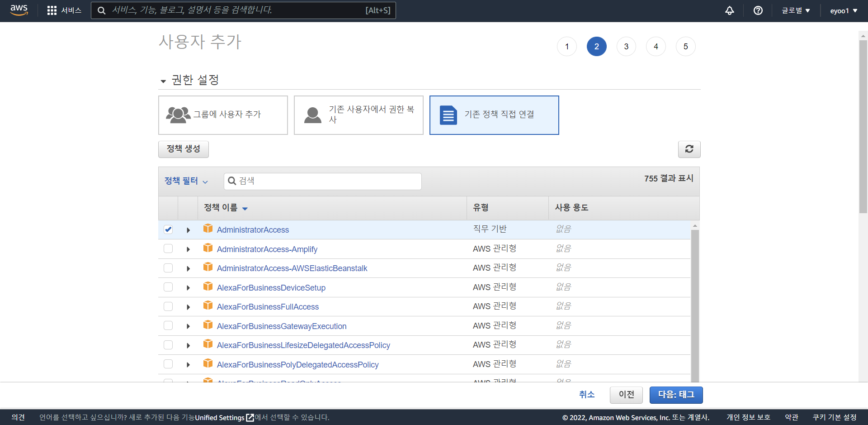This screenshot has width=868, height=425.
Task: Check the AdministratorAccess-Amplify policy checkbox
Action: [x=168, y=248]
